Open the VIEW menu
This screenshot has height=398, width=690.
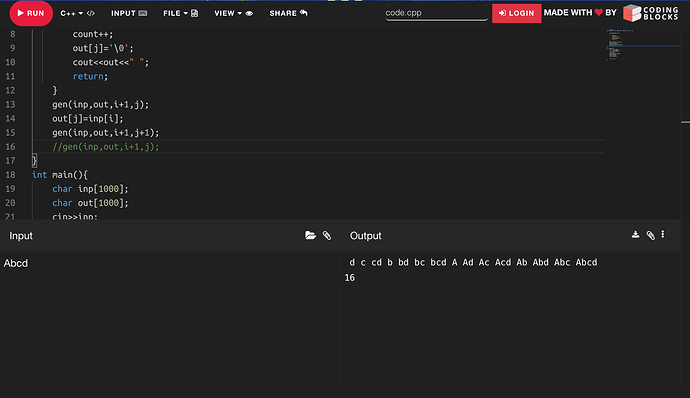pos(233,13)
